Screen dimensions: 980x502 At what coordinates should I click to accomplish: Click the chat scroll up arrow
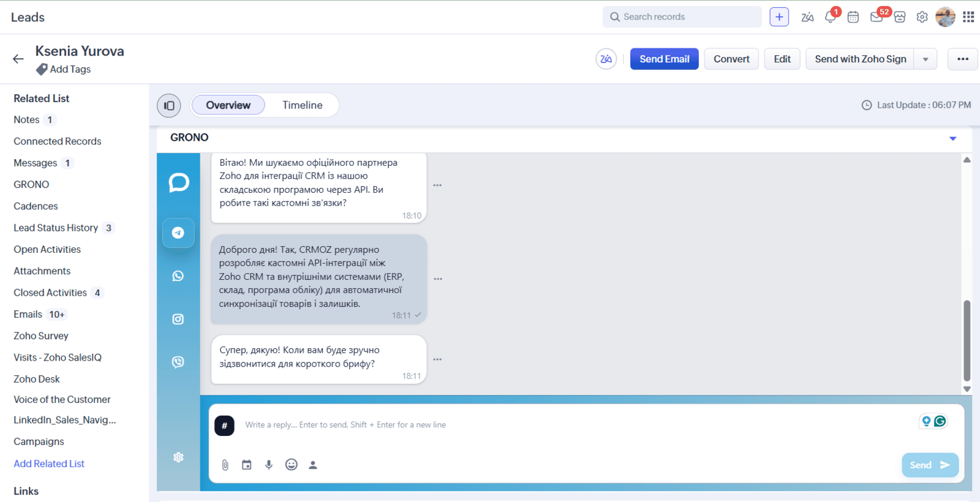967,160
